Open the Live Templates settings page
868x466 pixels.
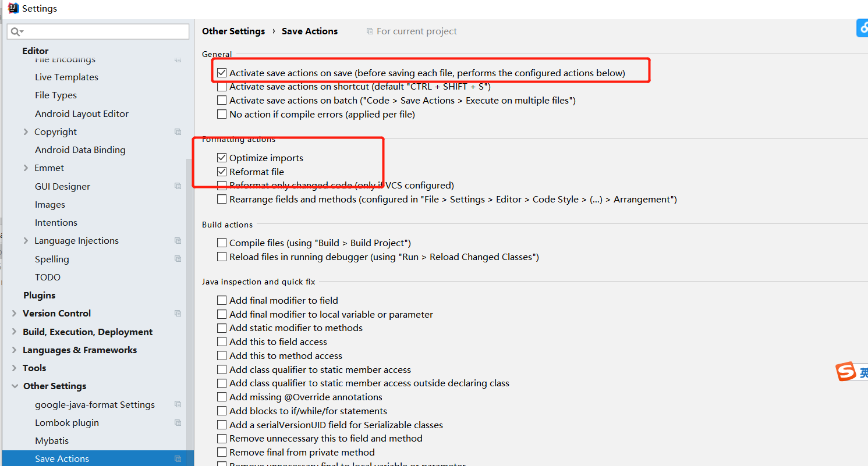click(x=66, y=77)
